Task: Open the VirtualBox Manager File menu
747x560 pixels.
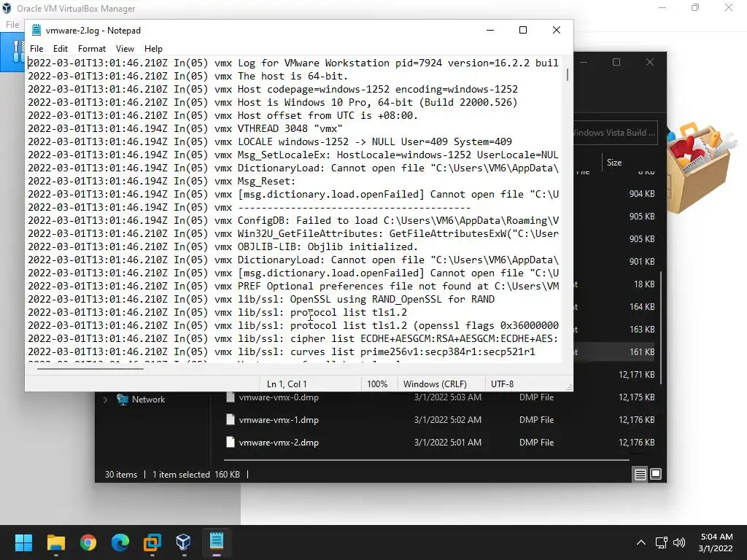Action: coord(12,24)
